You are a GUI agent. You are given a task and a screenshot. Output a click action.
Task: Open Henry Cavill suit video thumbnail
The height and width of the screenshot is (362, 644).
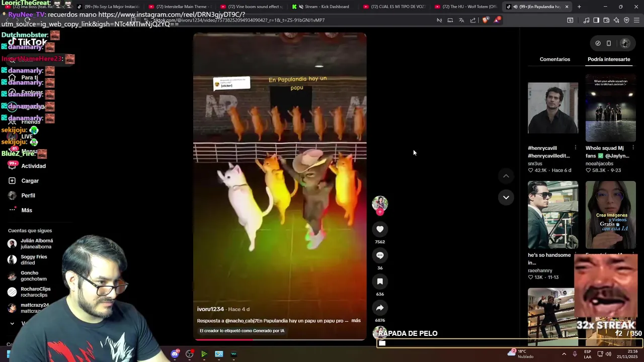pyautogui.click(x=553, y=108)
